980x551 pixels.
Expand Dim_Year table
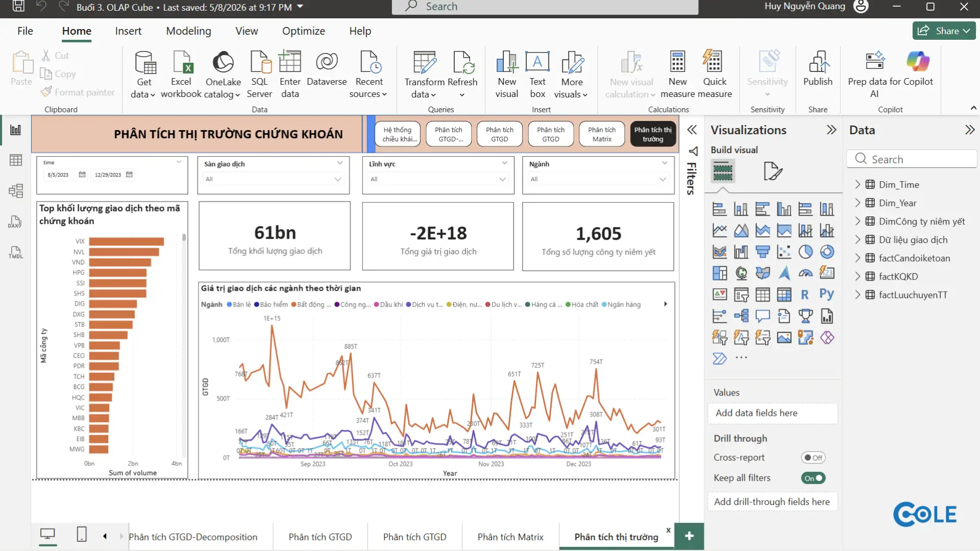click(x=857, y=203)
